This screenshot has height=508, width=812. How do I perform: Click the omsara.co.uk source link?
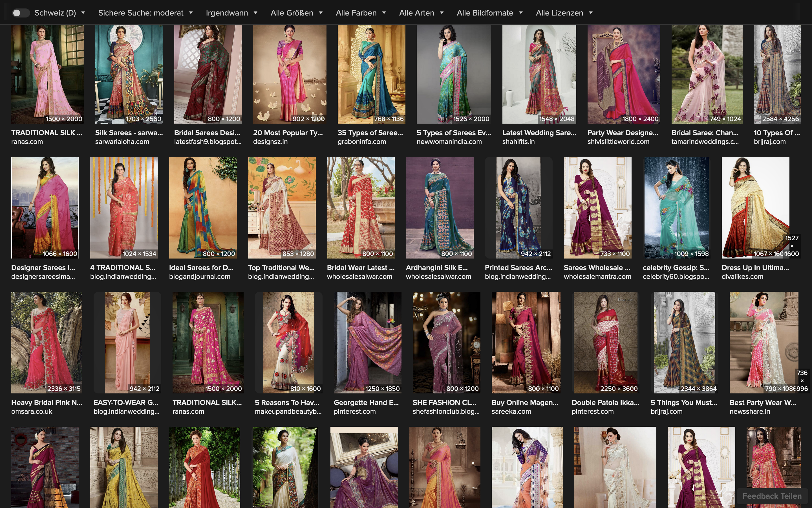click(32, 411)
